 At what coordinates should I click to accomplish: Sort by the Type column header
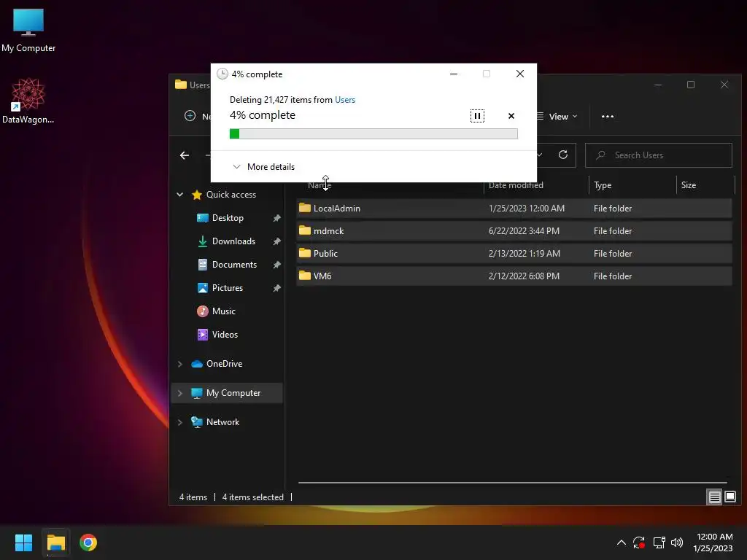(603, 185)
